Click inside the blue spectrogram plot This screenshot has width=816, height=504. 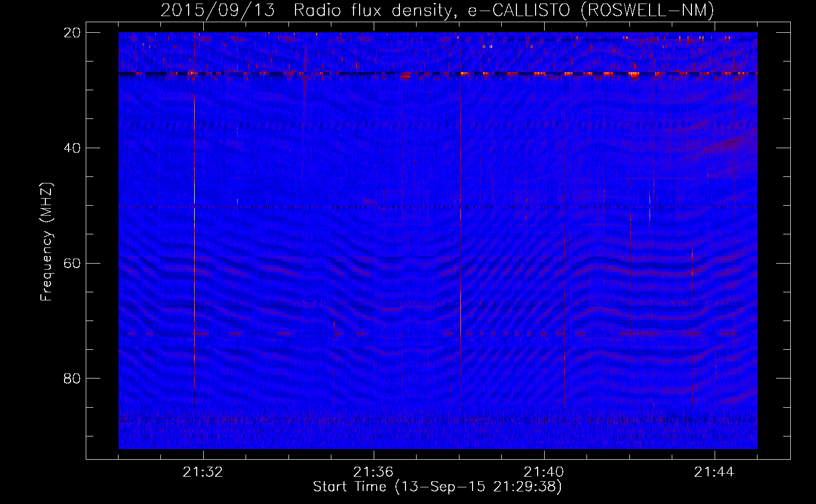click(438, 240)
